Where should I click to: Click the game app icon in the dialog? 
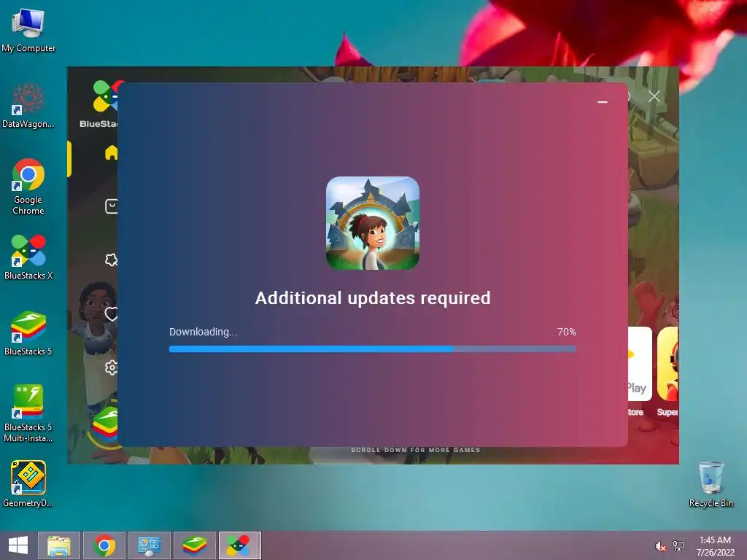(373, 223)
